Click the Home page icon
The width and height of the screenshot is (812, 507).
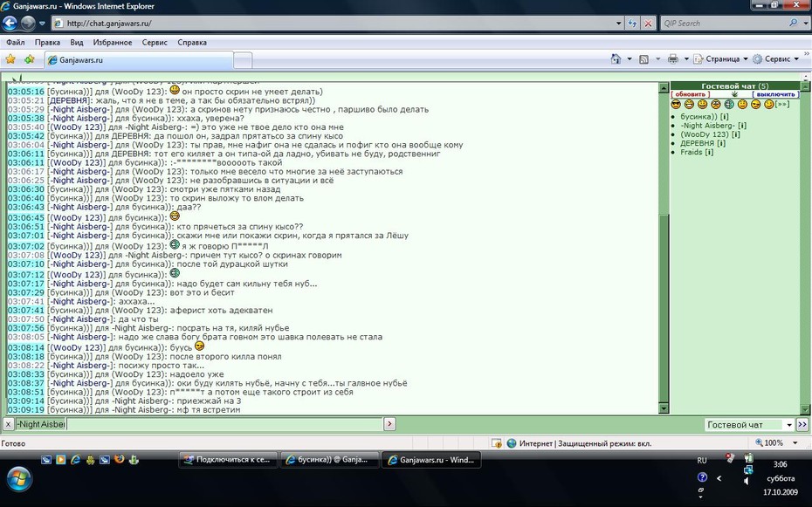(x=616, y=59)
